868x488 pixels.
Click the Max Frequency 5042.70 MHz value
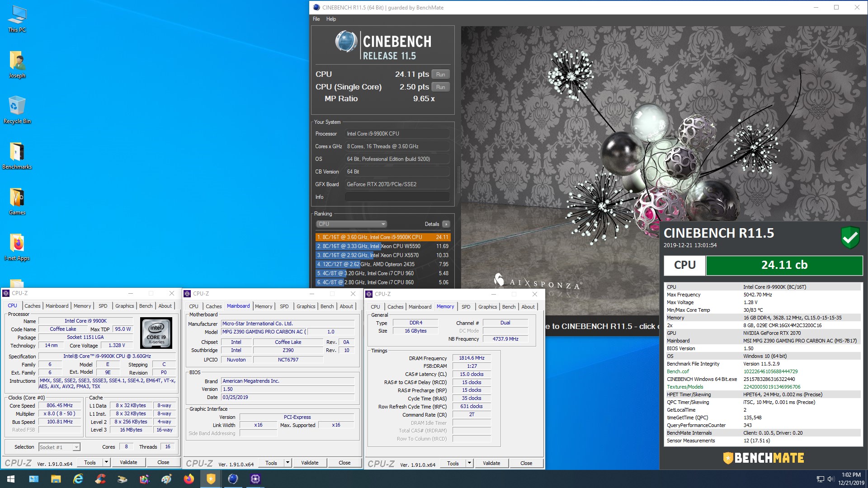[758, 295]
